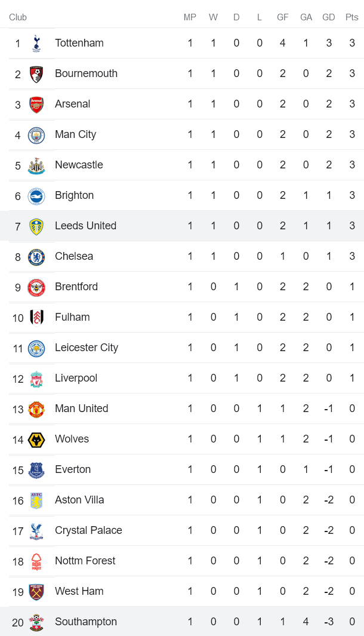The width and height of the screenshot is (364, 636).
Task: Click the Crystal Palace eagle crest
Action: (36, 531)
